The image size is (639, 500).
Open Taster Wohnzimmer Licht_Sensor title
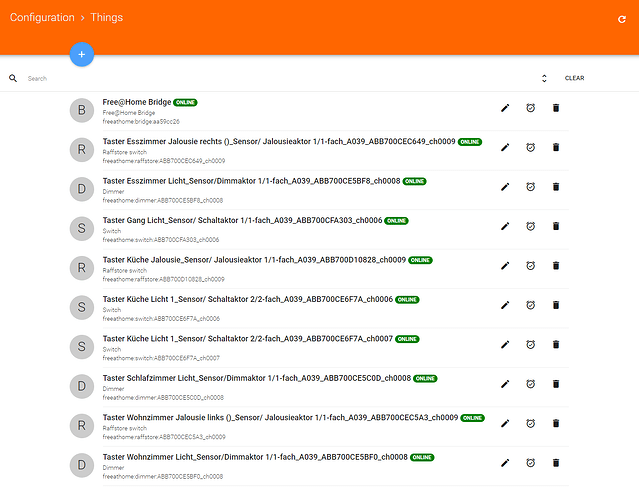[x=255, y=457]
